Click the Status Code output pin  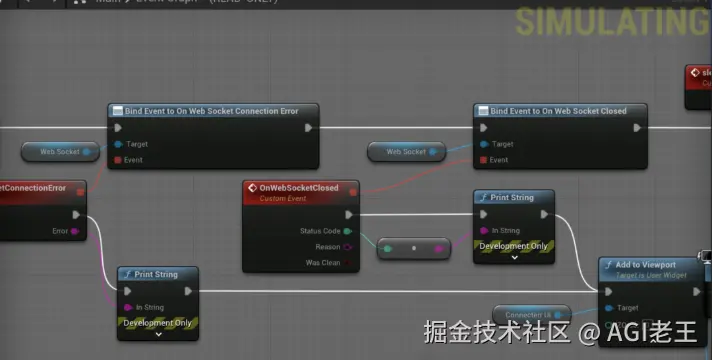347,231
